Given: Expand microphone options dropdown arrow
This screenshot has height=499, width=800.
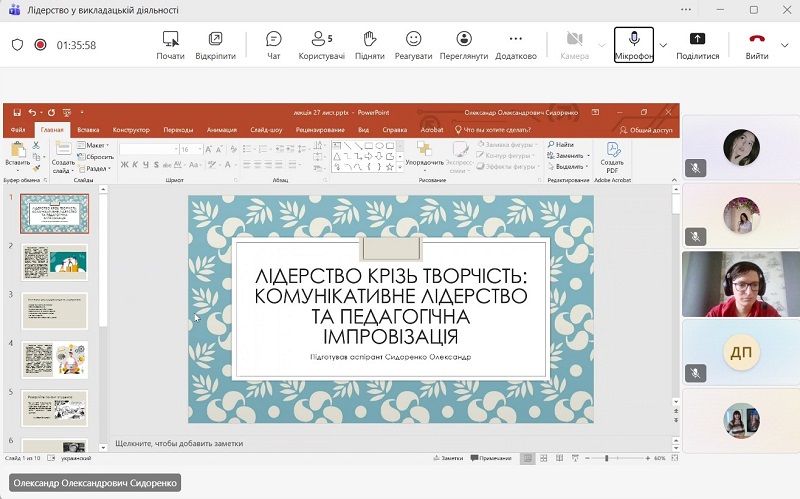Looking at the screenshot, I should pyautogui.click(x=663, y=45).
